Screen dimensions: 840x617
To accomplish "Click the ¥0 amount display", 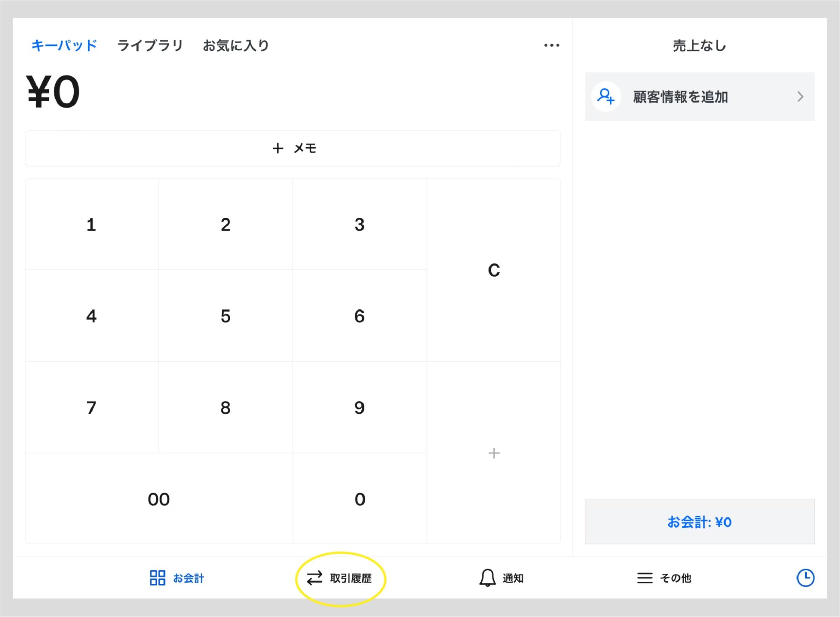I will pyautogui.click(x=51, y=91).
